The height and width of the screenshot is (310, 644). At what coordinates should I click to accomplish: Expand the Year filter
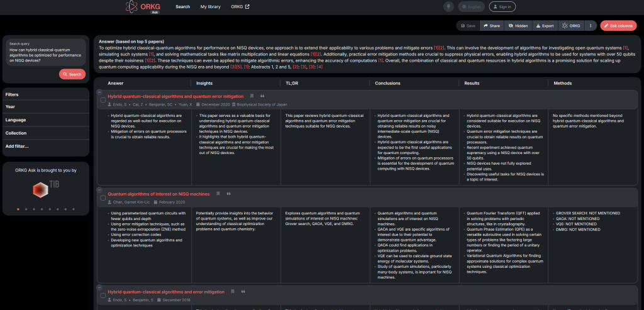45,107
